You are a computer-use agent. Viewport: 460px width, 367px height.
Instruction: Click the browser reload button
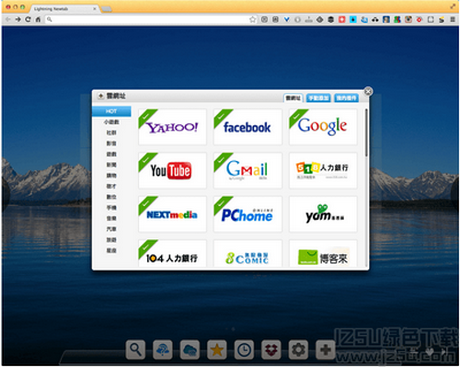pyautogui.click(x=28, y=19)
